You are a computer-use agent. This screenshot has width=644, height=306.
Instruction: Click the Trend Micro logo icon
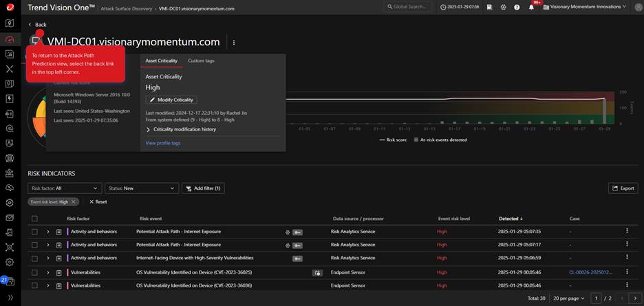[10, 7]
